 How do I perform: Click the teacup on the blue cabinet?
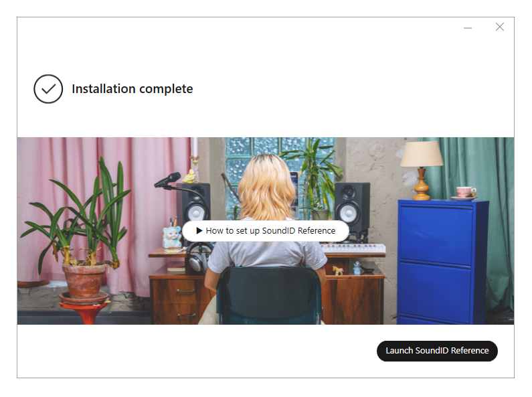coord(465,192)
